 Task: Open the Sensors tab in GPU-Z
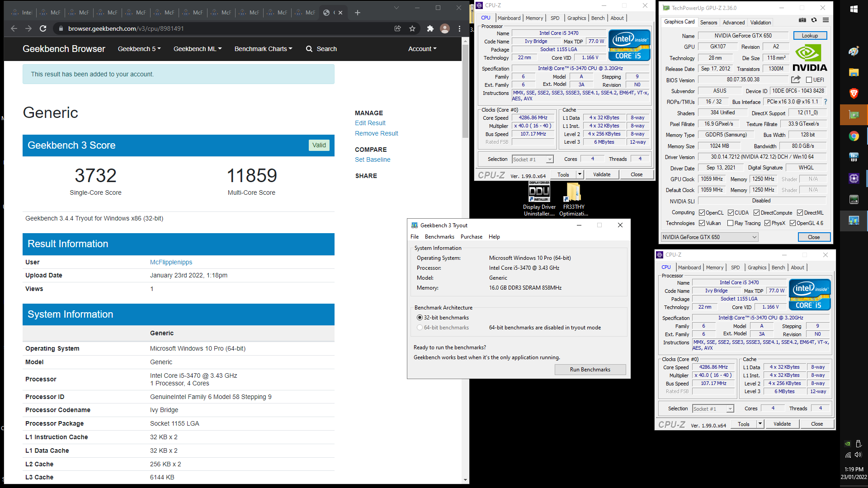708,23
